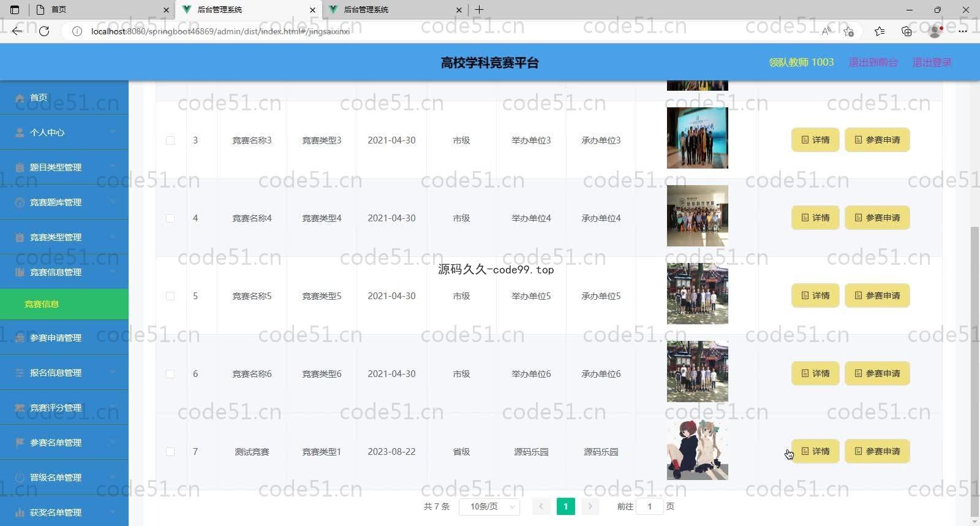Click 参赛申请 button for 测试竞赛
The image size is (980, 526).
[877, 451]
